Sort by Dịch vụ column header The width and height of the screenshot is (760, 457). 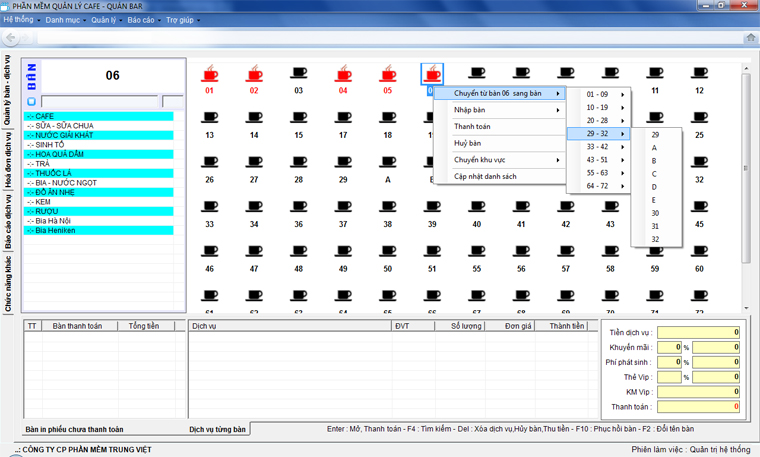pos(290,326)
